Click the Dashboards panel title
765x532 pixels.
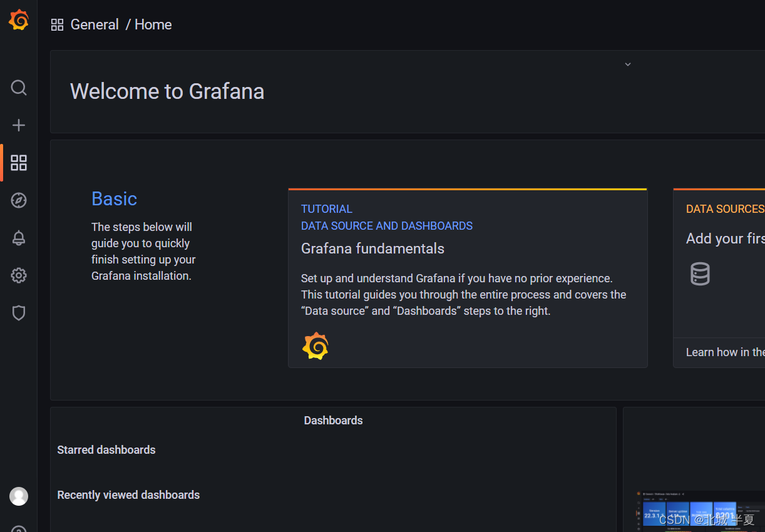point(333,421)
